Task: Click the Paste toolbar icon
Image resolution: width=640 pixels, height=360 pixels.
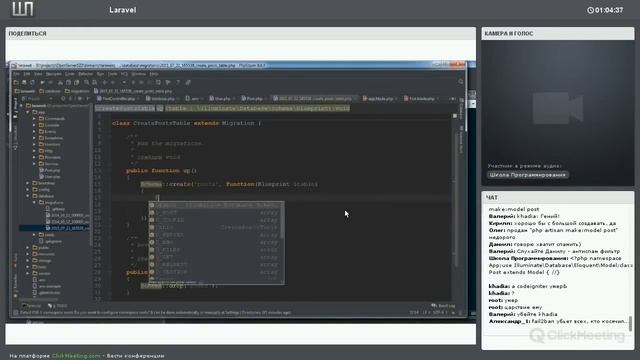Action: click(x=76, y=82)
